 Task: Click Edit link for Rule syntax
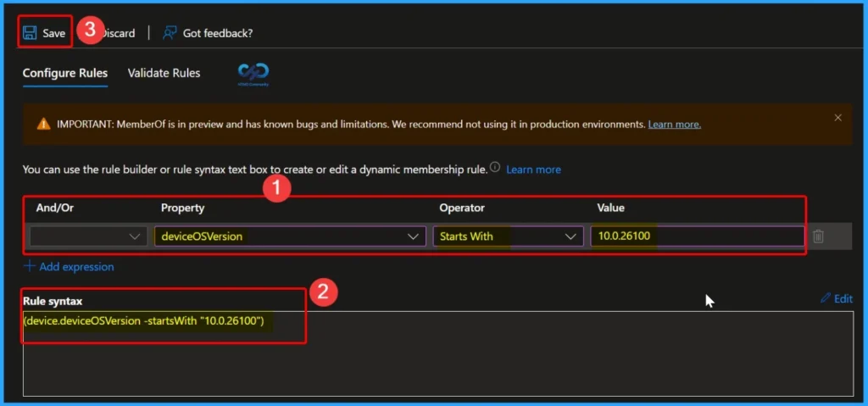[x=843, y=299]
